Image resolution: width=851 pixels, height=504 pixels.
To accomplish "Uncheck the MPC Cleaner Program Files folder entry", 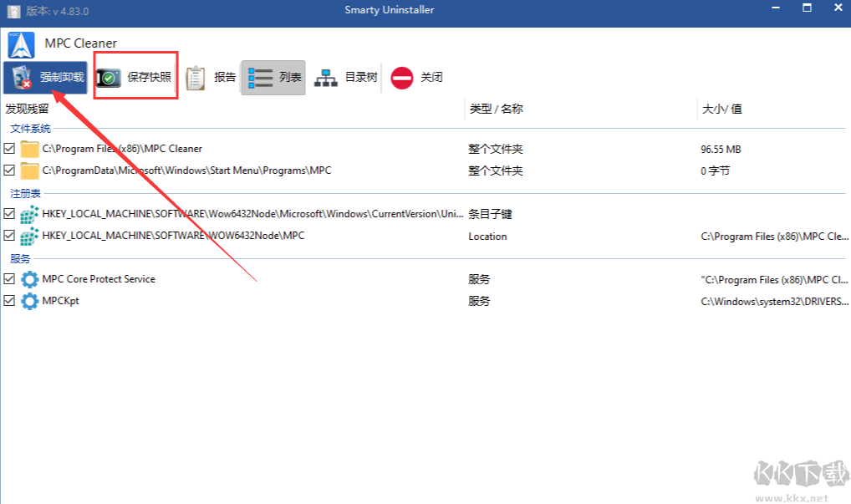I will click(9, 148).
